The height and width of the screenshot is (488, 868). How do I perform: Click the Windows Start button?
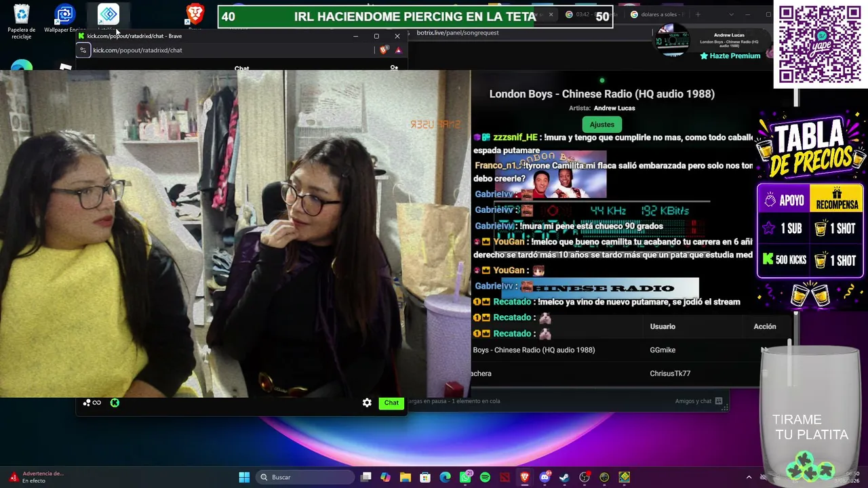[x=244, y=477]
